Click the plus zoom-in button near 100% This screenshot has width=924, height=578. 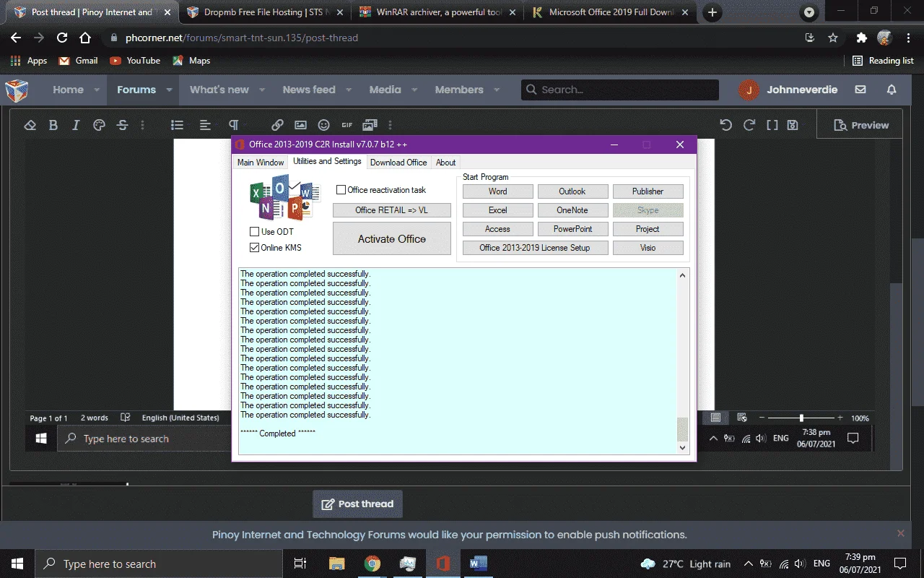[x=840, y=418]
